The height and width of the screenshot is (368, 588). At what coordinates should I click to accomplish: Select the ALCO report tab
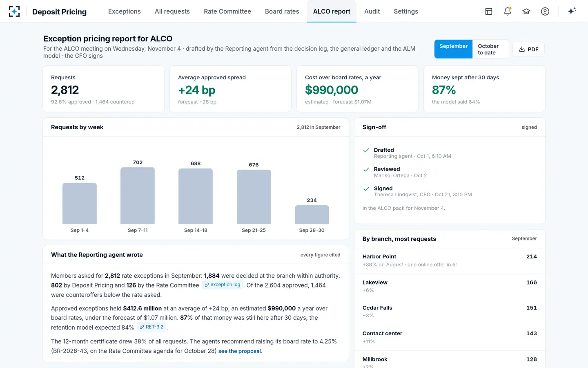[332, 11]
